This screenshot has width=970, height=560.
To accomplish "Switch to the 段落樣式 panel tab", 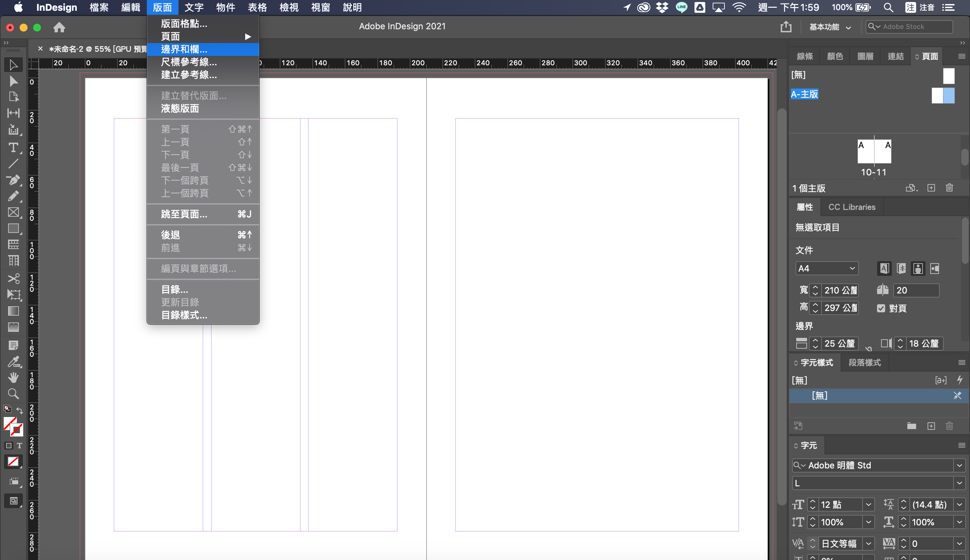I will [x=864, y=362].
